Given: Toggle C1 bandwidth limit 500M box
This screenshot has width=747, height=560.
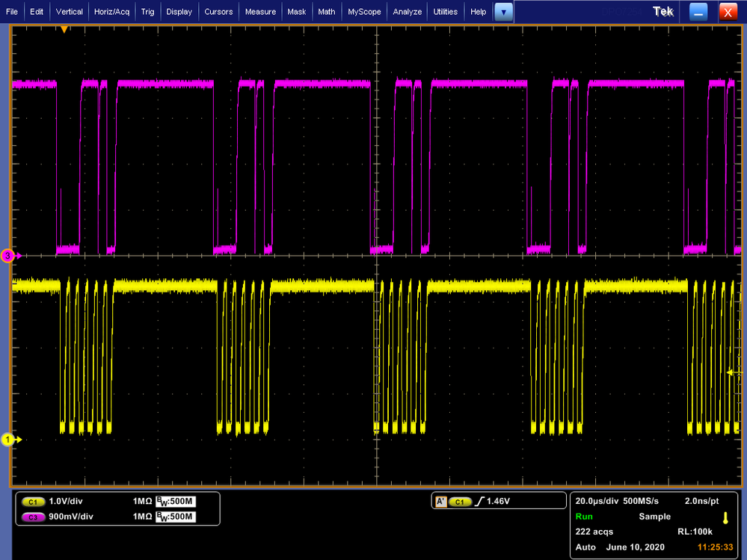Looking at the screenshot, I should [175, 502].
